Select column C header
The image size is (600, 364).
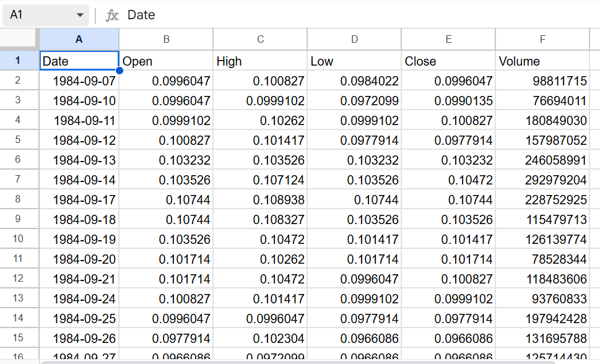(x=260, y=40)
